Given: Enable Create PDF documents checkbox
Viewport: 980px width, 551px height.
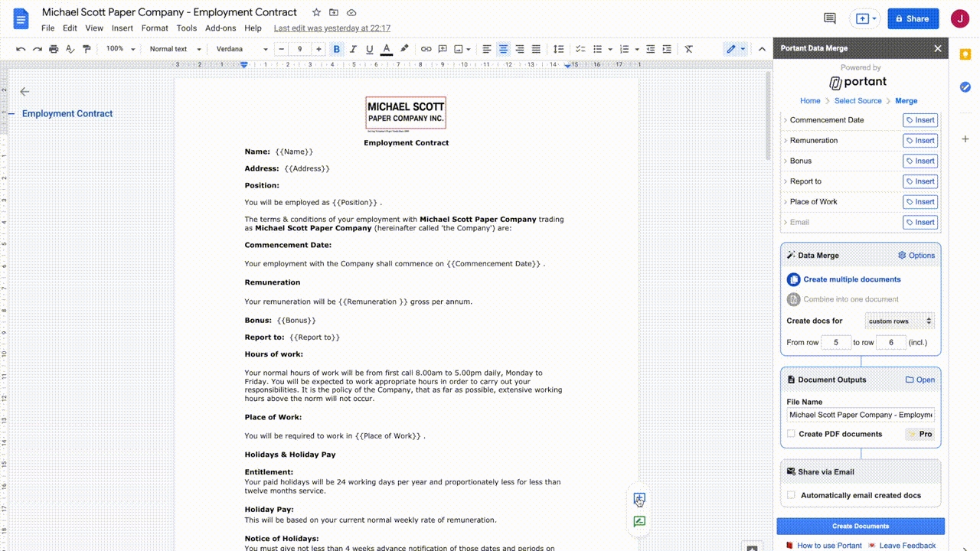Looking at the screenshot, I should 791,434.
